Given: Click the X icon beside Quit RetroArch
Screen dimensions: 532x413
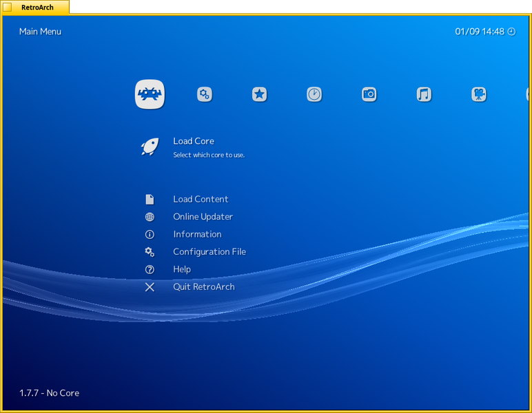Looking at the screenshot, I should (x=150, y=287).
